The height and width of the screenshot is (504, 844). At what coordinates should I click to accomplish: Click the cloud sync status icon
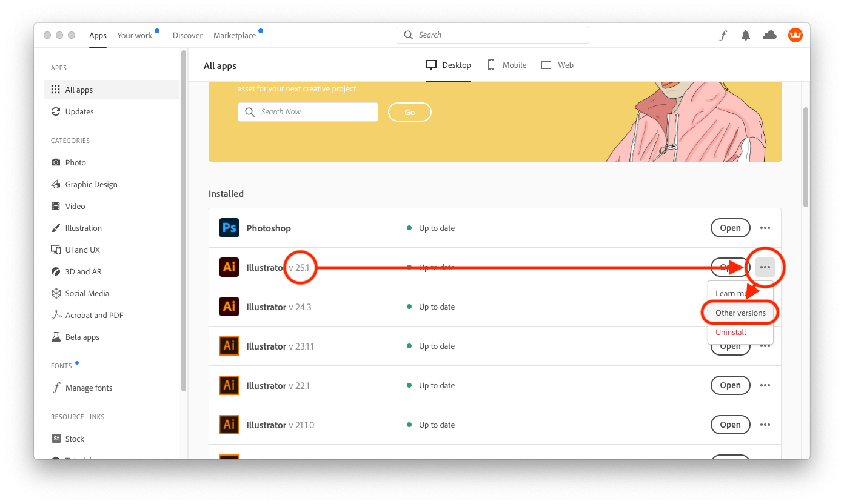pos(769,35)
